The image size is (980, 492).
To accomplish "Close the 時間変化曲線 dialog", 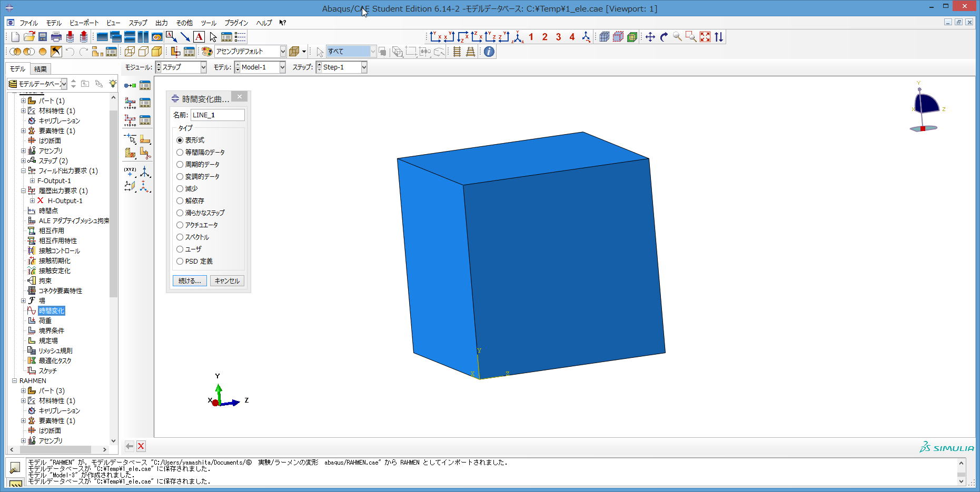I will [240, 97].
